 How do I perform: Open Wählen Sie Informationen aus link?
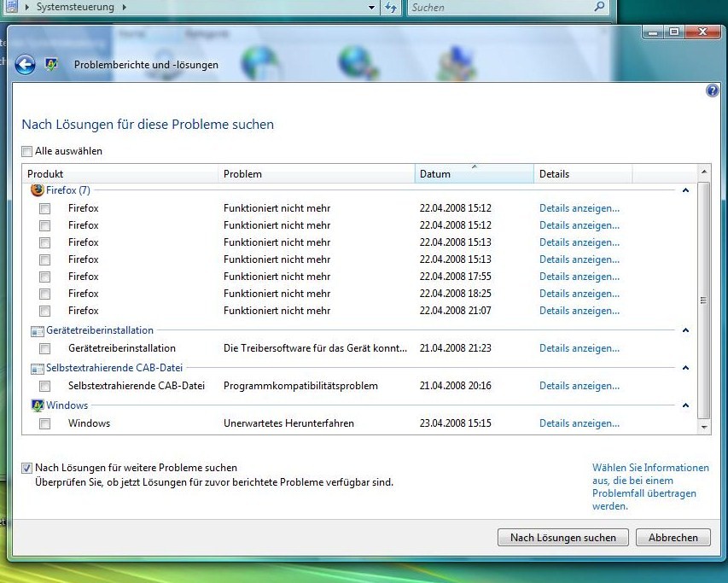[650, 487]
